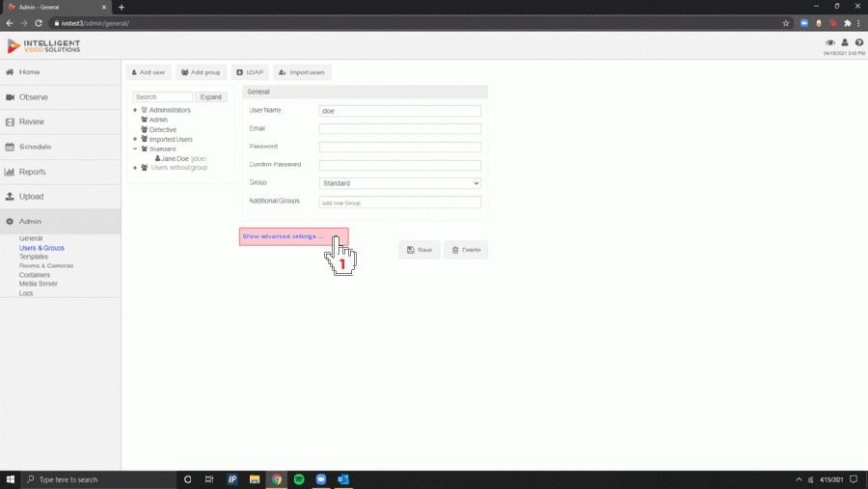The height and width of the screenshot is (489, 868).
Task: Click the Add group button
Action: point(201,72)
